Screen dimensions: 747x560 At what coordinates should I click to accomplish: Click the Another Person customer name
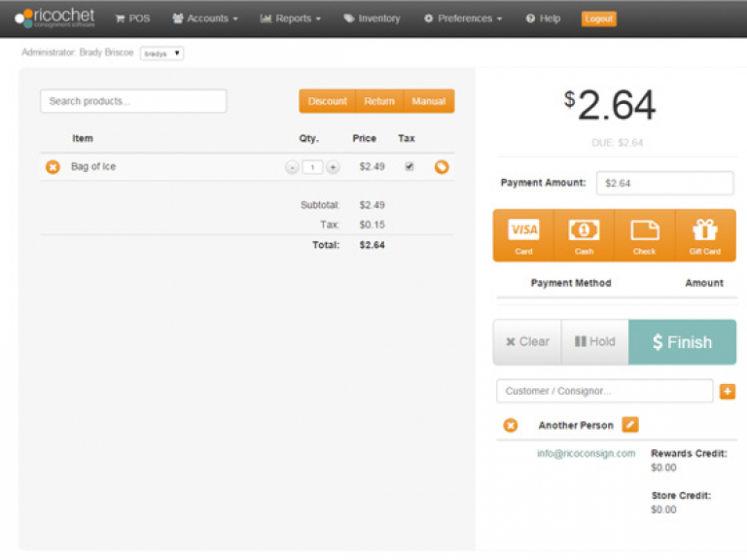click(x=576, y=425)
